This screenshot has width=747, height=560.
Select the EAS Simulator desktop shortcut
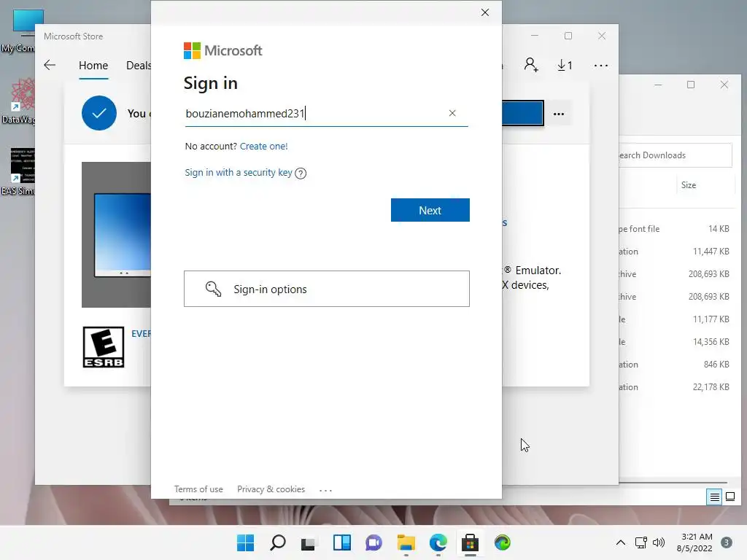point(19,172)
